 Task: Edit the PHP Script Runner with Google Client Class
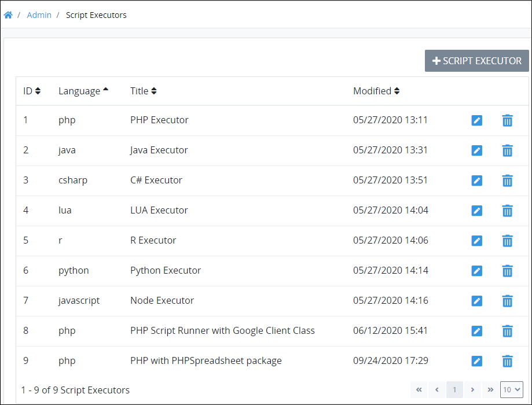tap(476, 331)
